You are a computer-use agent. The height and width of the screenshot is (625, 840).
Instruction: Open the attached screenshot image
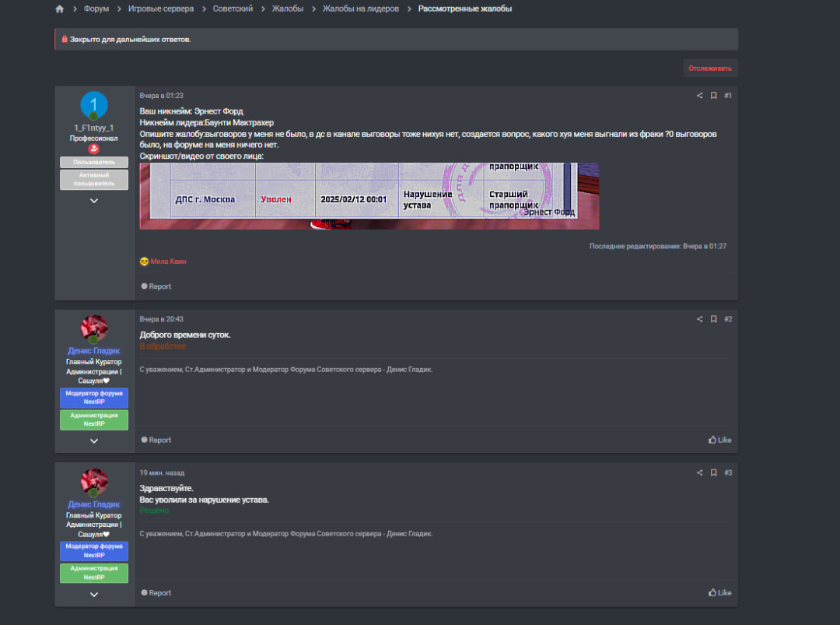click(369, 196)
